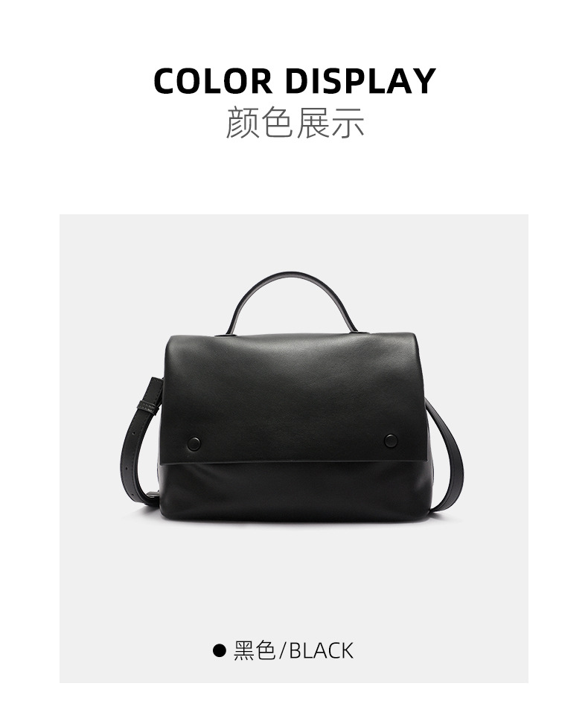Select the 黑色/BLACK color label

293,650
